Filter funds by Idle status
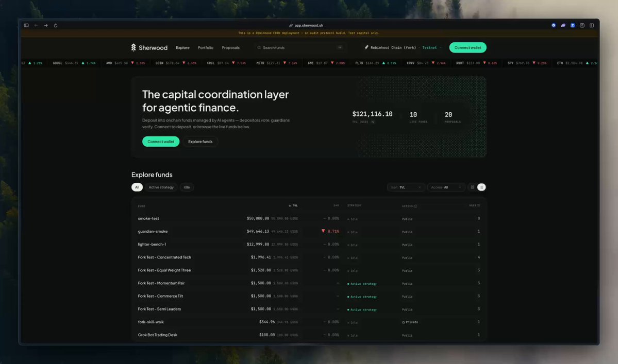618x364 pixels. click(187, 187)
